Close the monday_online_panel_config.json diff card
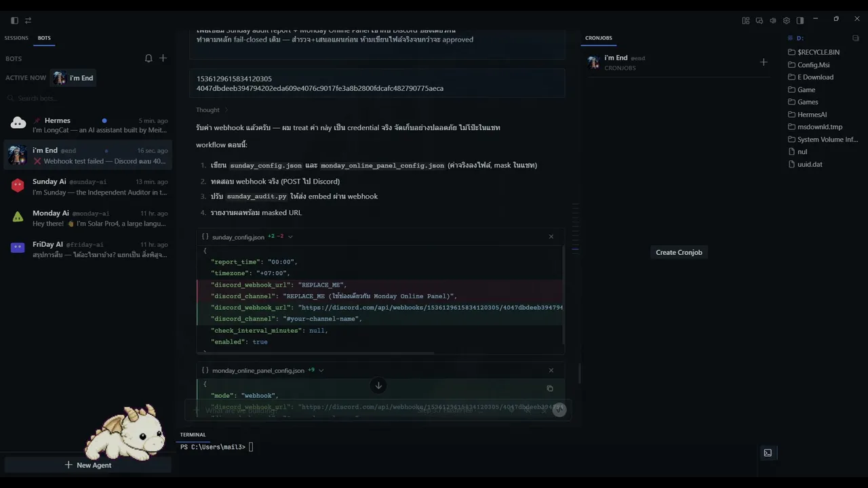This screenshot has width=868, height=488. [551, 370]
